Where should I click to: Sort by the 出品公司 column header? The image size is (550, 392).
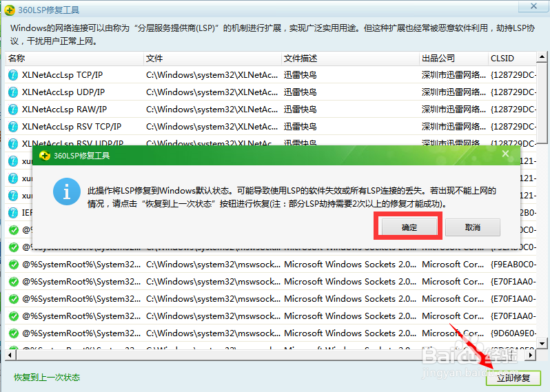click(454, 58)
